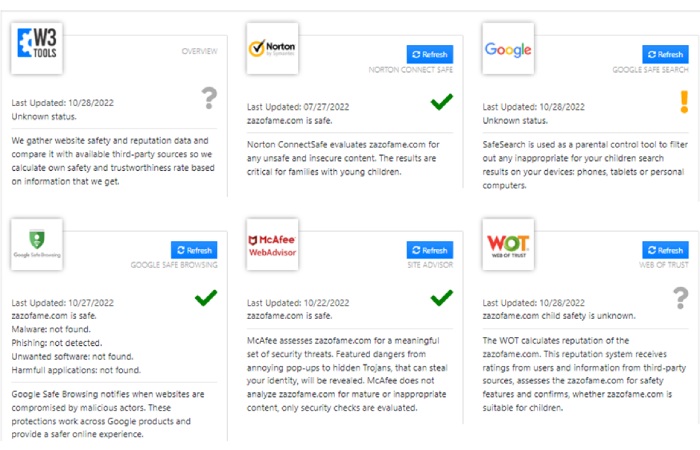The image size is (700, 450).
Task: Click the McAfee WebAdvisor logo
Action: pyautogui.click(x=272, y=244)
